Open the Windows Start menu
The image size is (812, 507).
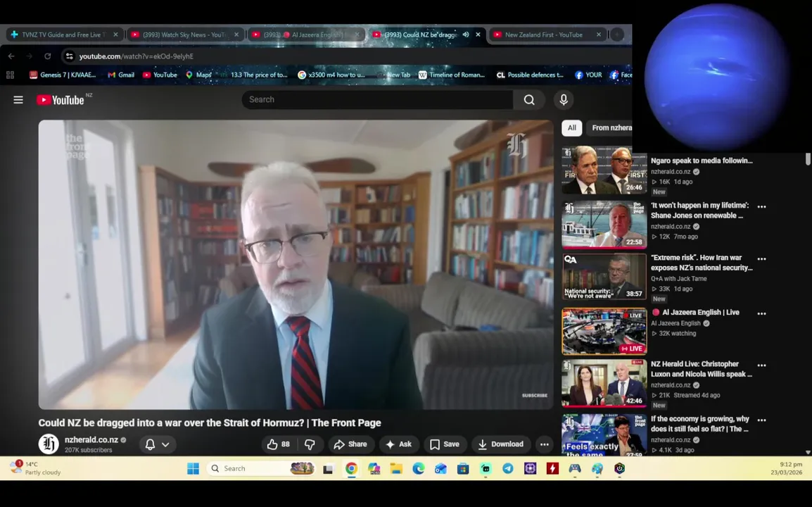coord(193,469)
